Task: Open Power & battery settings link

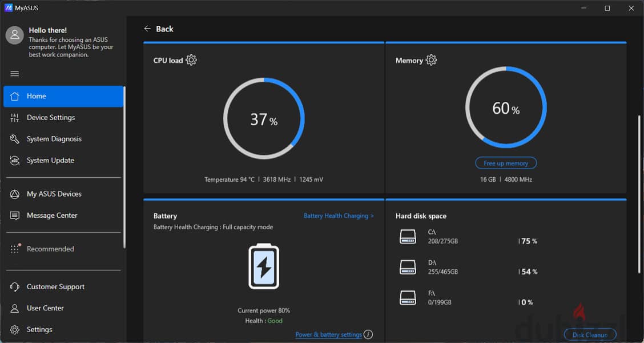Action: pos(329,334)
